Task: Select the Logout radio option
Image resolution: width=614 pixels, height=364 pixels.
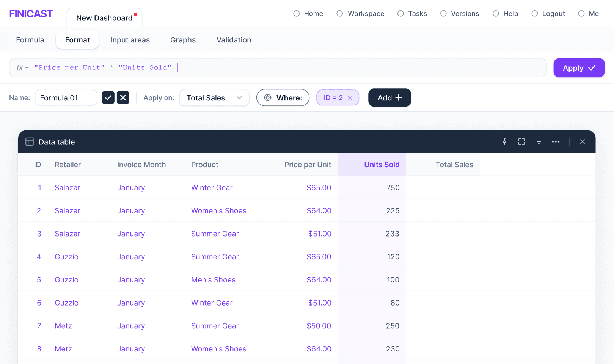Action: [535, 14]
